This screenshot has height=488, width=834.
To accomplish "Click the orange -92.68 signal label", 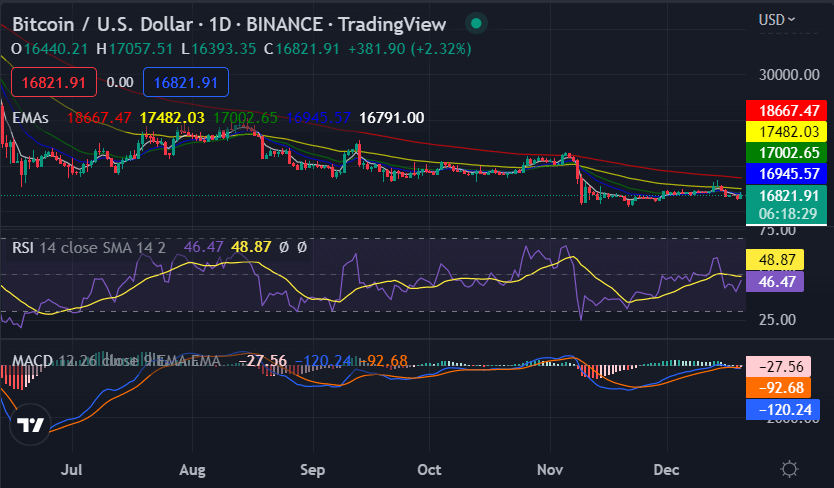I will click(779, 387).
